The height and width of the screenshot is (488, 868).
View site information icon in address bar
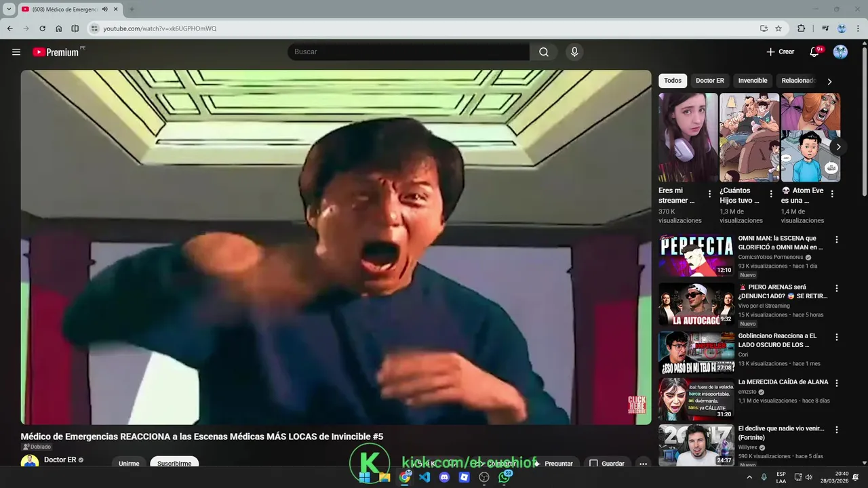pyautogui.click(x=94, y=28)
